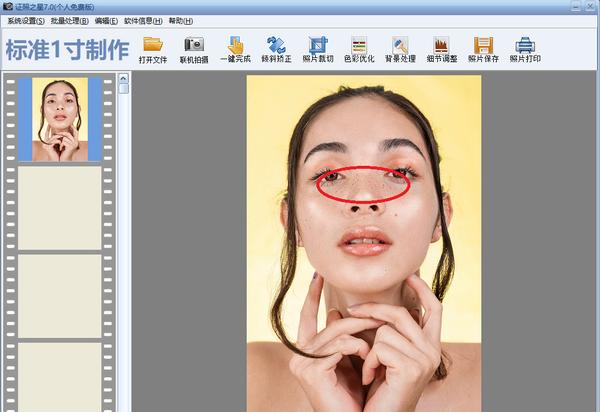Select the portrait thumbnail in the filmstrip
The width and height of the screenshot is (600, 412).
pyautogui.click(x=60, y=119)
